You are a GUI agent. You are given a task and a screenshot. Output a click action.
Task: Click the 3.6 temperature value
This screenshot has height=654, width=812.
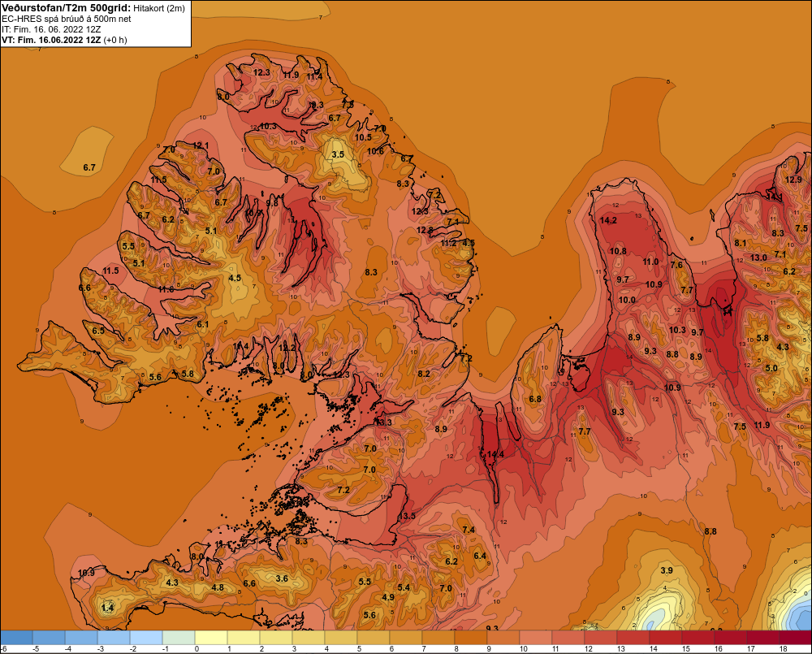point(281,578)
